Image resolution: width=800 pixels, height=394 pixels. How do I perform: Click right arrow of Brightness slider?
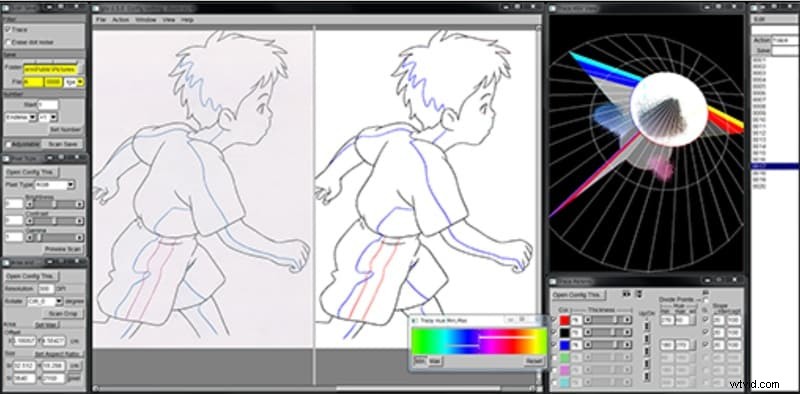80,204
